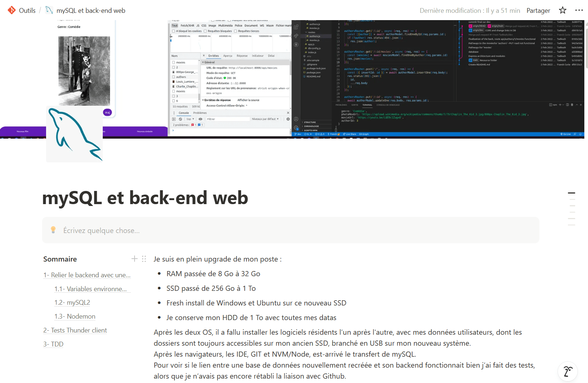Add page to favorites with star icon
The width and height of the screenshot is (588, 383).
pos(562,10)
